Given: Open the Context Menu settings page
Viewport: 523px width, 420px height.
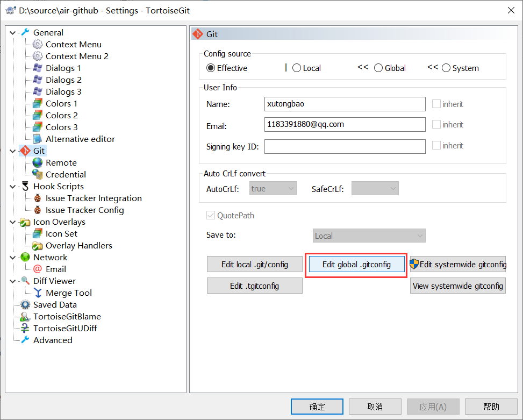Looking at the screenshot, I should (x=74, y=45).
